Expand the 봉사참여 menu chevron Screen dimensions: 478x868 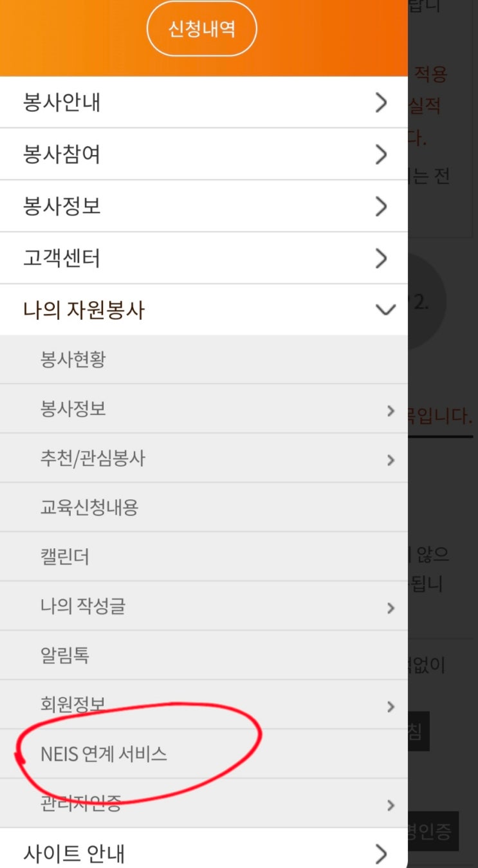pyautogui.click(x=381, y=154)
